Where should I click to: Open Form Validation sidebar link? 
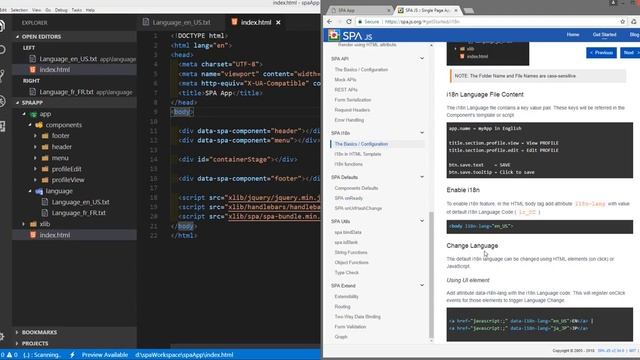coord(350,327)
